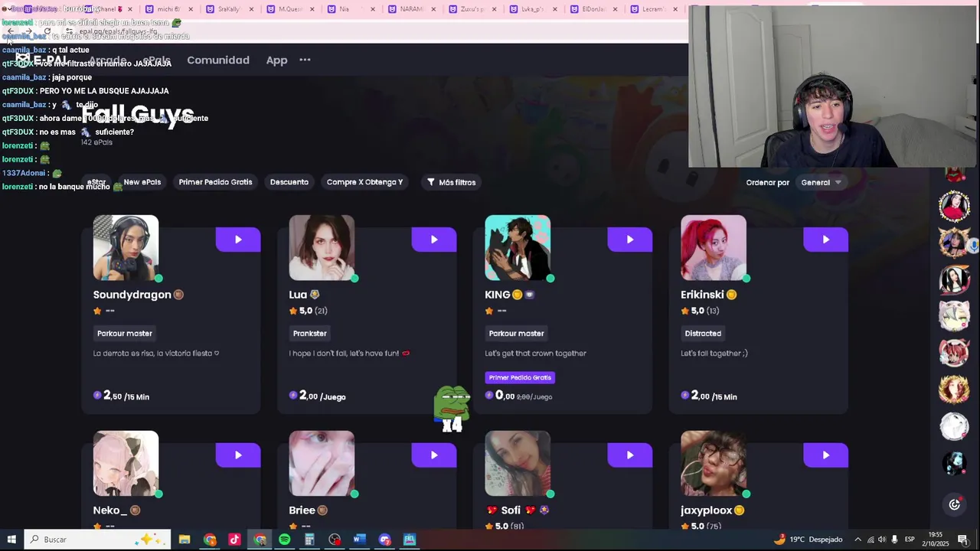Screen dimensions: 980x551
Task: Click KING's Primer Pedido Gratis badge
Action: 520,377
